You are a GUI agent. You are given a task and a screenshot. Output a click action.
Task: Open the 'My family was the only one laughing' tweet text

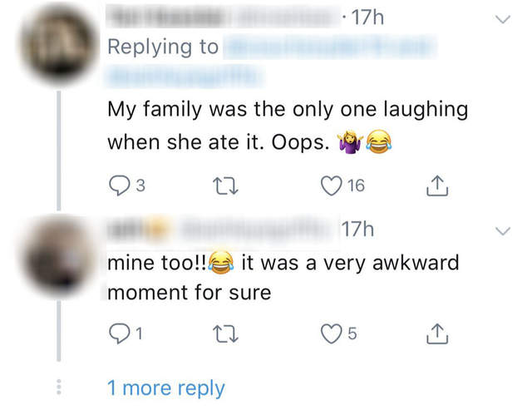point(287,109)
